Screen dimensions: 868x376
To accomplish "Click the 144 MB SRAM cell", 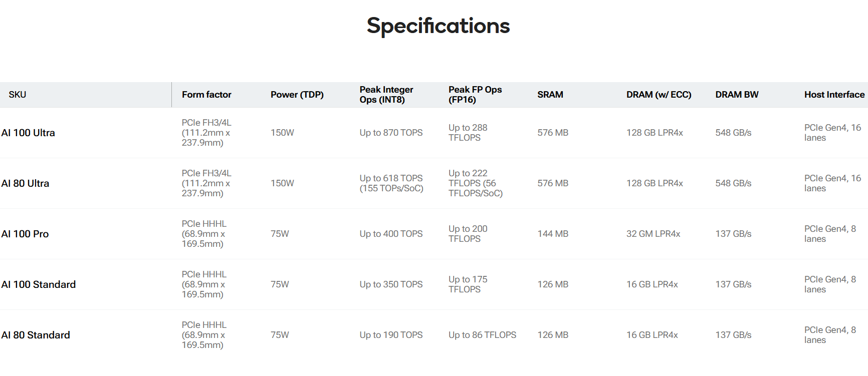I will (553, 234).
